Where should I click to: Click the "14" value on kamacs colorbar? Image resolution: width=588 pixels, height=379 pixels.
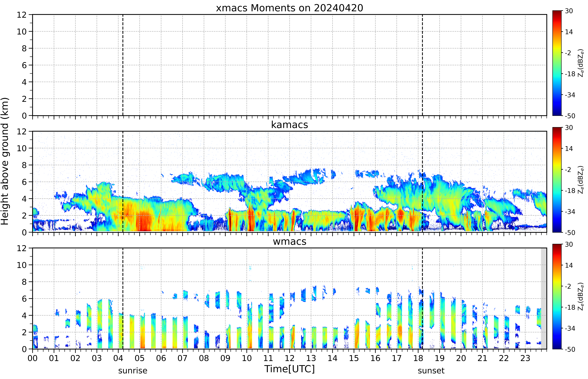pos(569,149)
